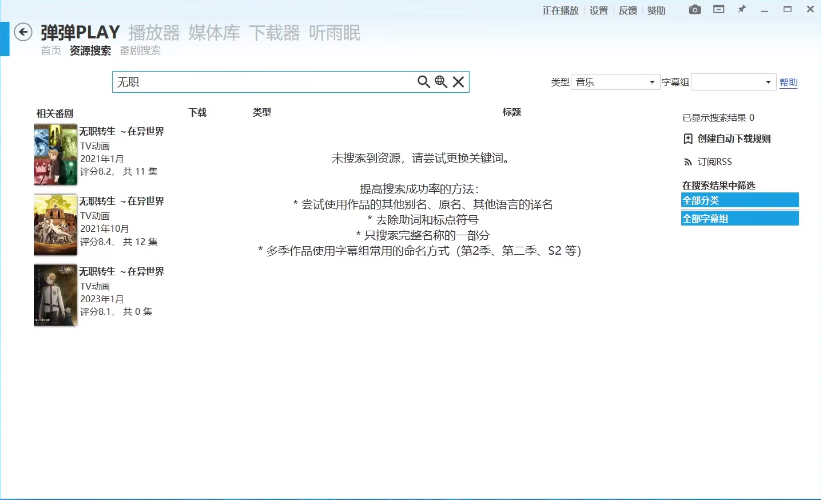Screen dimensions: 821x500
Task: Click the 创建自动下载规则 bookmark icon
Action: click(688, 139)
